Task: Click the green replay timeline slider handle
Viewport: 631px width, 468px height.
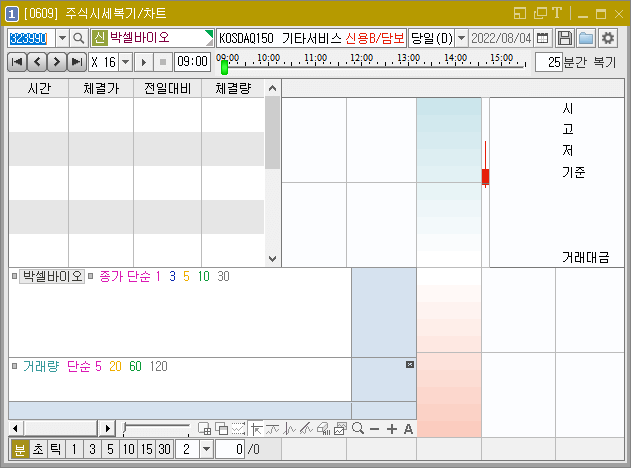Action: (x=225, y=67)
